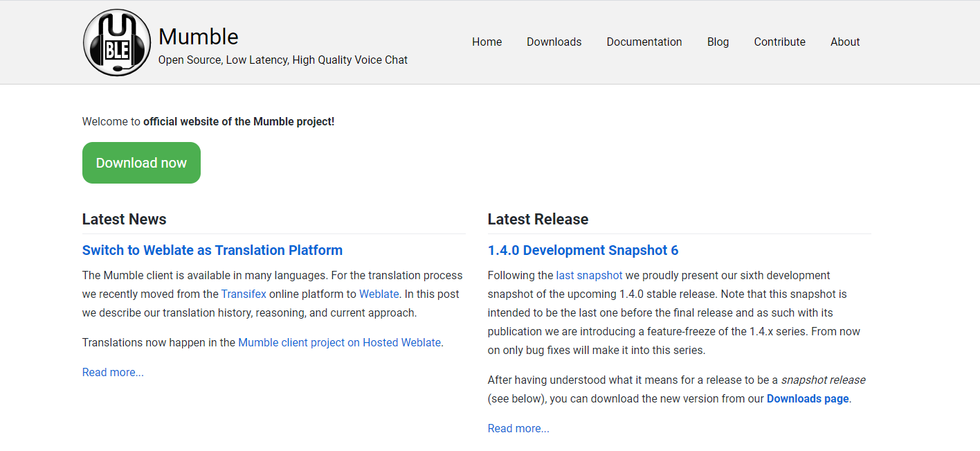The width and height of the screenshot is (980, 451).
Task: Follow the last snapshot link
Action: (x=589, y=275)
